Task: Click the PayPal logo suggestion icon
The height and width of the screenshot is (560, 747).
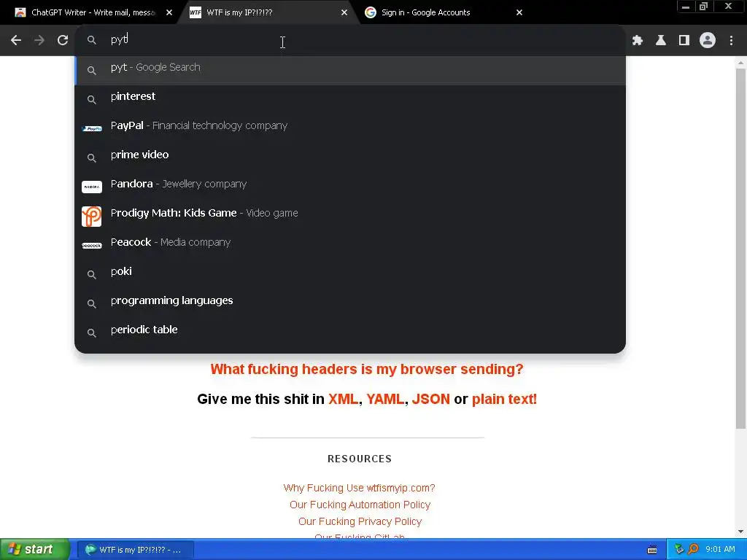Action: 92,128
